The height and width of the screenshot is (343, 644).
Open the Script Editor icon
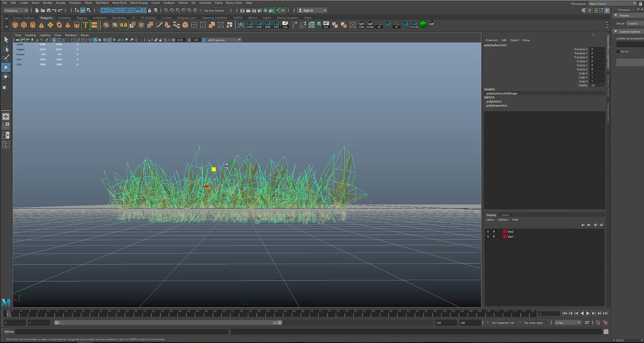click(x=606, y=332)
